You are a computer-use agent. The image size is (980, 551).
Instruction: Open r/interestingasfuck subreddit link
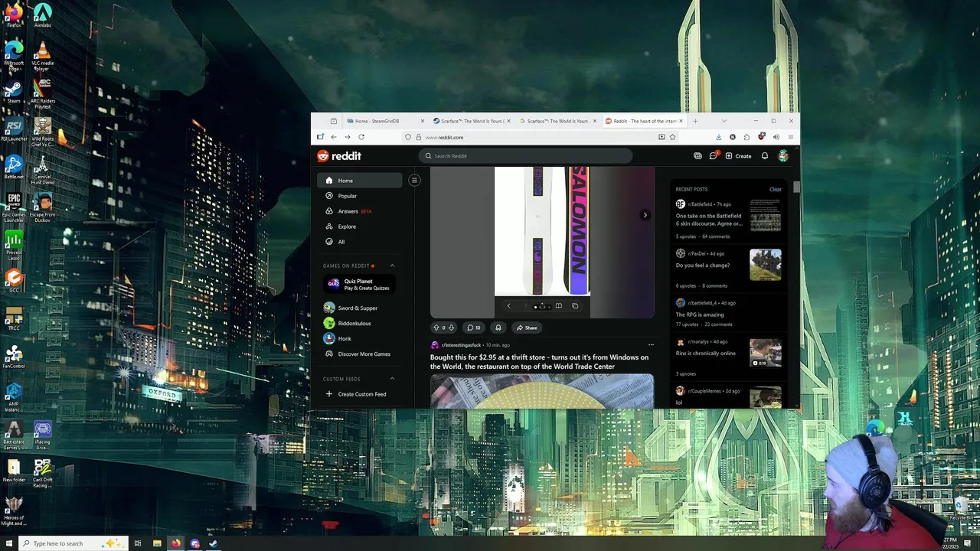pos(461,345)
